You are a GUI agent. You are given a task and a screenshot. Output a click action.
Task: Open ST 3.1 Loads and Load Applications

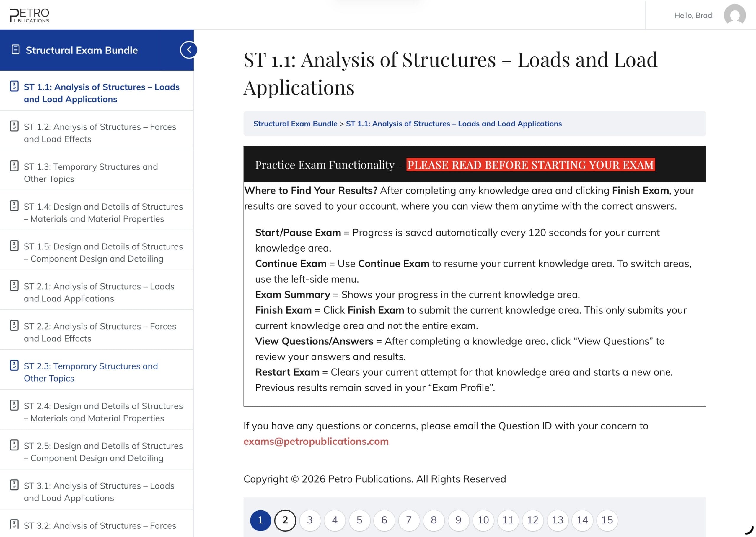(99, 492)
